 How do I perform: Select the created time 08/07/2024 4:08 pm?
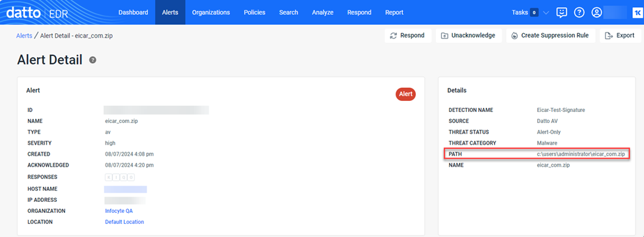point(129,154)
